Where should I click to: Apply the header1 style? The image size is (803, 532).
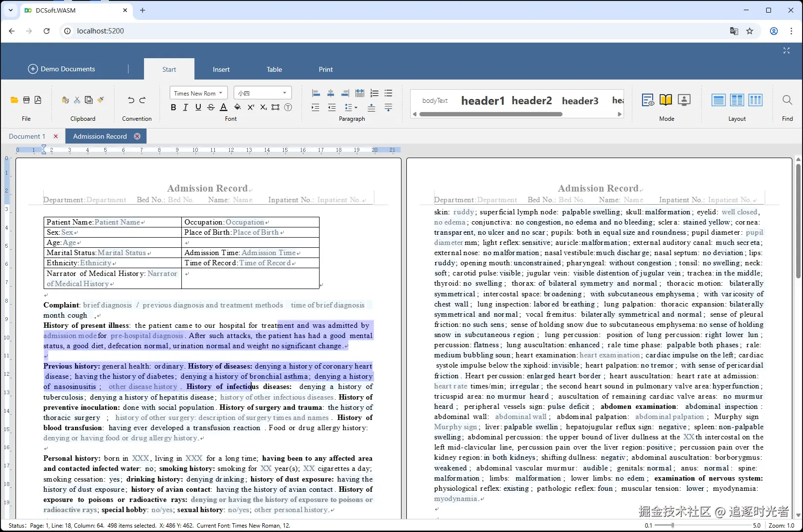pyautogui.click(x=483, y=100)
